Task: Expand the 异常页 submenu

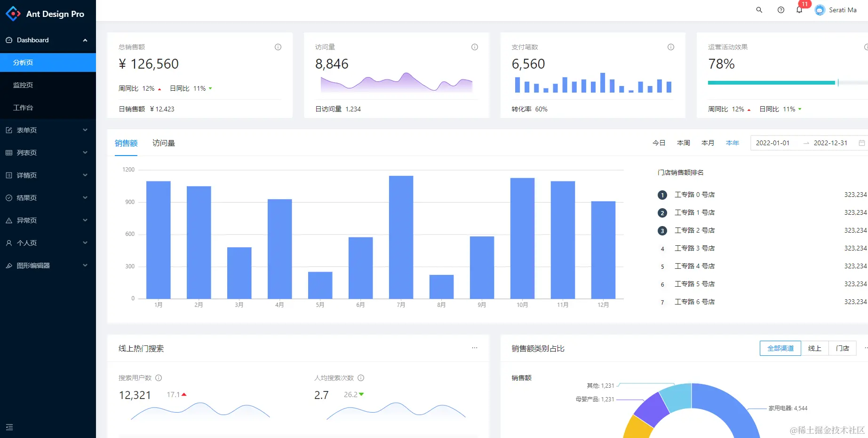Action: [85, 220]
